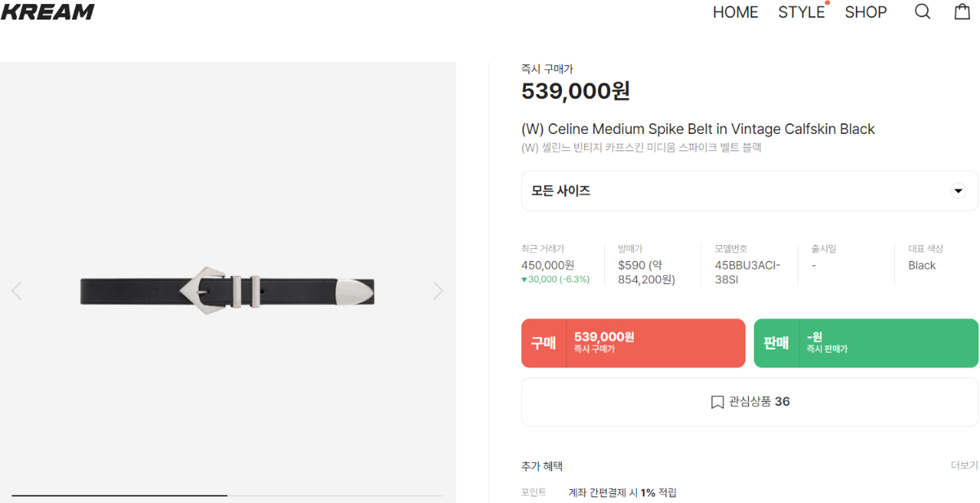Viewport: 980px width, 503px height.
Task: Click the KREAM logo
Action: [x=47, y=11]
